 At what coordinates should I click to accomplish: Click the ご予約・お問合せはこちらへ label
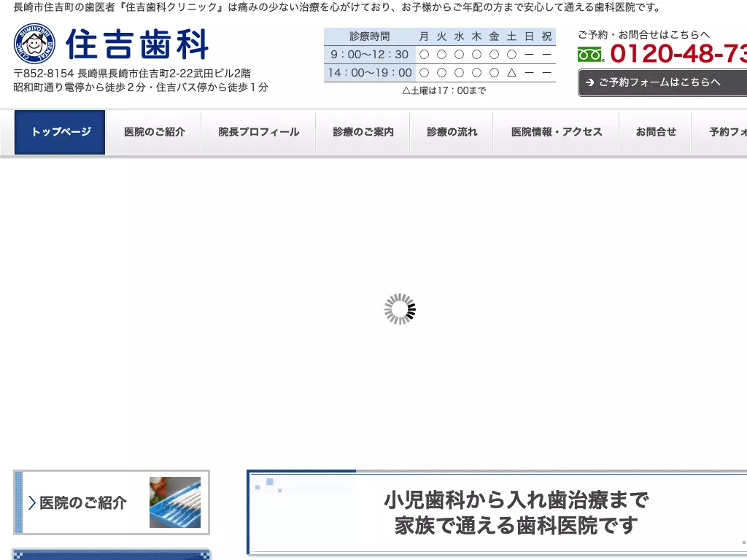tap(643, 35)
